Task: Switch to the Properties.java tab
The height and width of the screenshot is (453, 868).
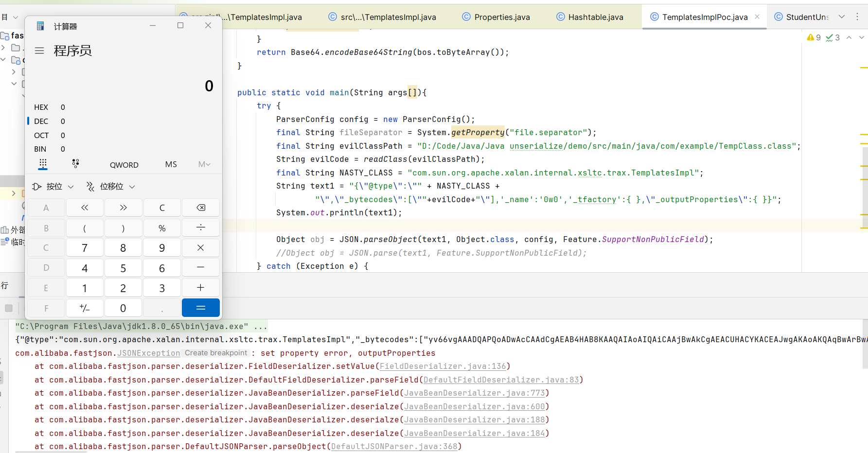Action: pos(496,17)
